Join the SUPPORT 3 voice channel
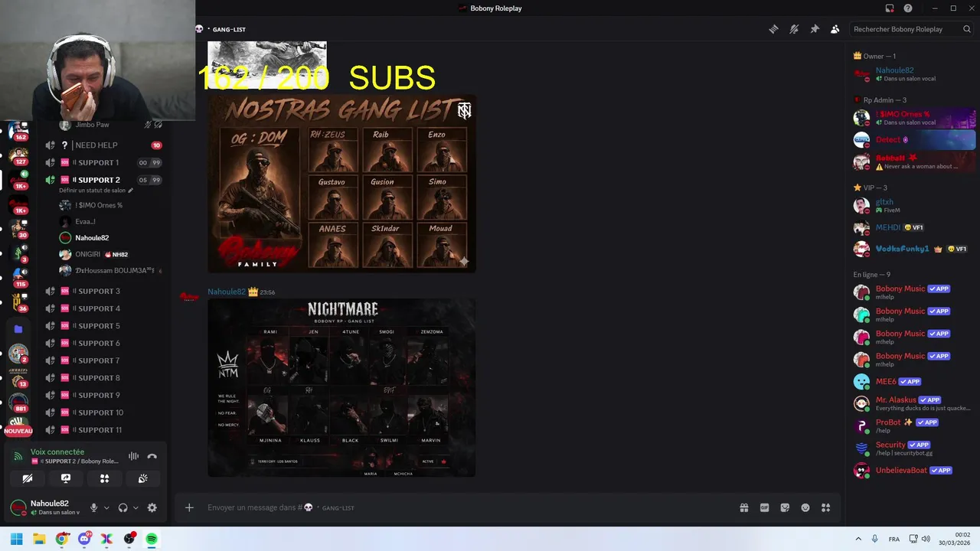Screen dimensions: 980x551 click(x=103, y=291)
